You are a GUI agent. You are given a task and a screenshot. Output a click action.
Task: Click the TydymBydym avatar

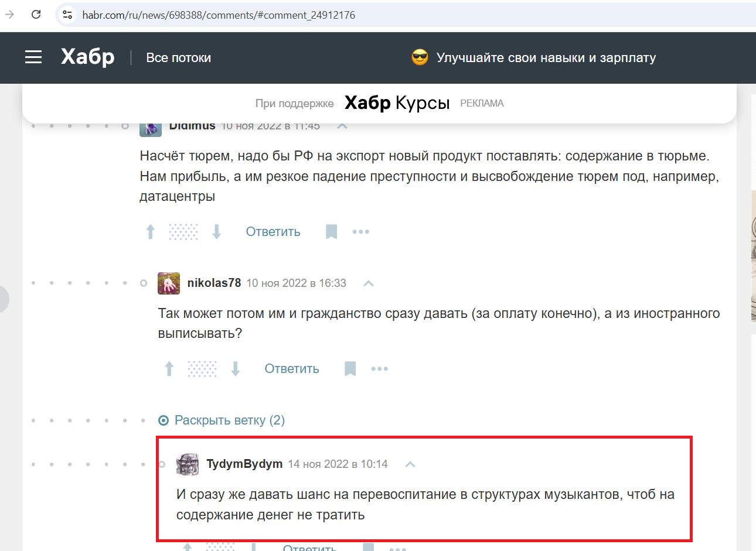(188, 464)
